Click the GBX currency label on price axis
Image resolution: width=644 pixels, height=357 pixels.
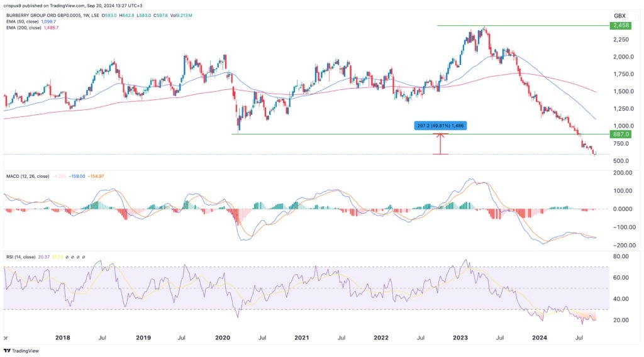coord(621,14)
